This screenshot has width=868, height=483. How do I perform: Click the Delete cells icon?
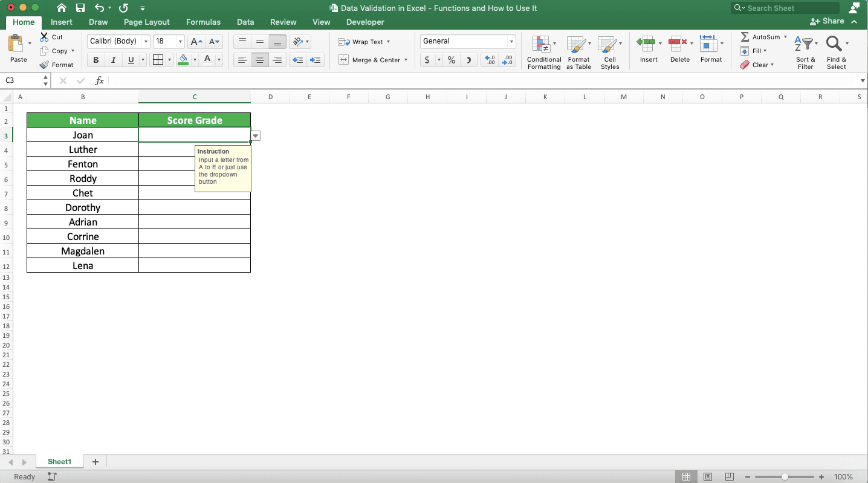(677, 43)
